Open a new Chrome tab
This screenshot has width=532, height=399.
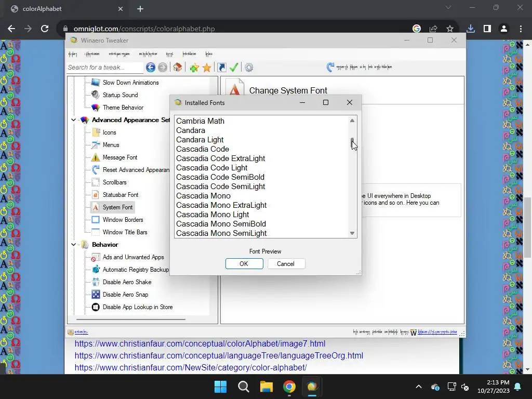(x=140, y=9)
